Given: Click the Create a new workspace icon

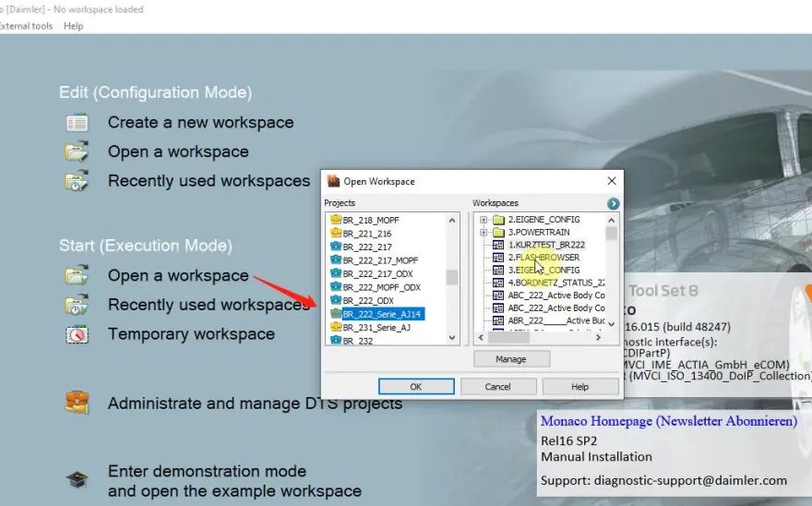Looking at the screenshot, I should tap(78, 123).
